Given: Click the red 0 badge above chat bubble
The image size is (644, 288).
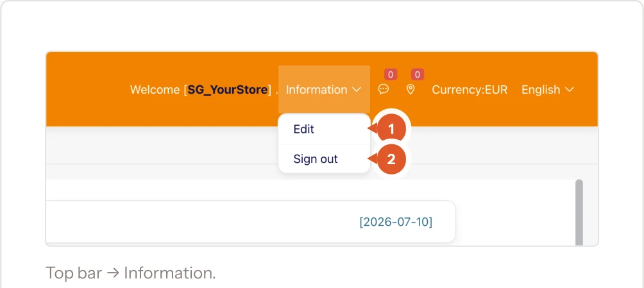Looking at the screenshot, I should point(391,75).
